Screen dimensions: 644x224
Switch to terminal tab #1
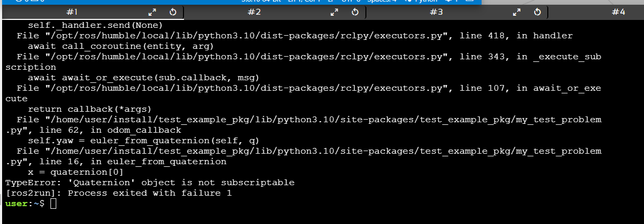point(73,12)
